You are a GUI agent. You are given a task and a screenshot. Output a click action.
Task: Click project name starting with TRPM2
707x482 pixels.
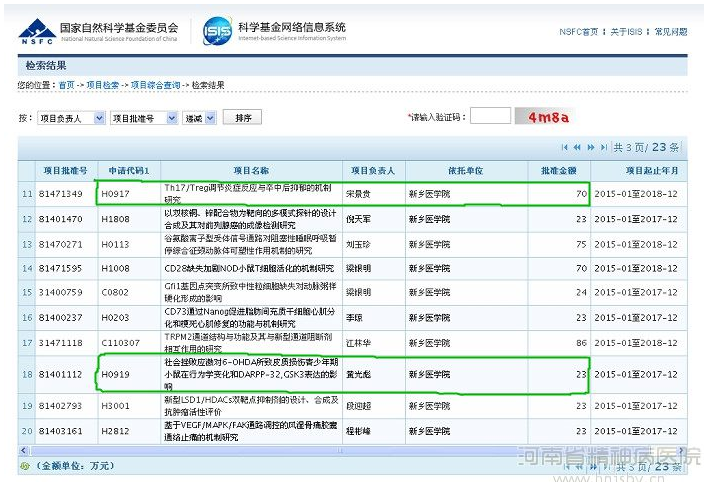click(x=248, y=343)
